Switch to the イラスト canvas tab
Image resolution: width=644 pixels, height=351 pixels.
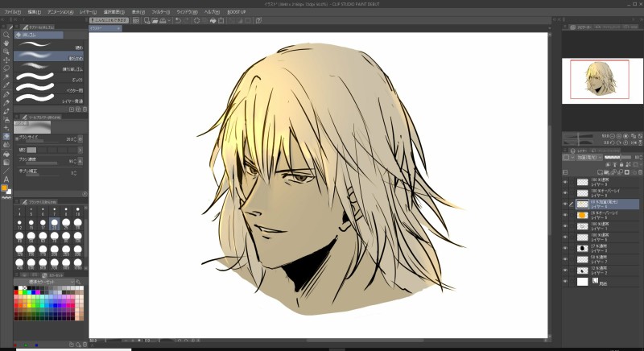click(105, 28)
